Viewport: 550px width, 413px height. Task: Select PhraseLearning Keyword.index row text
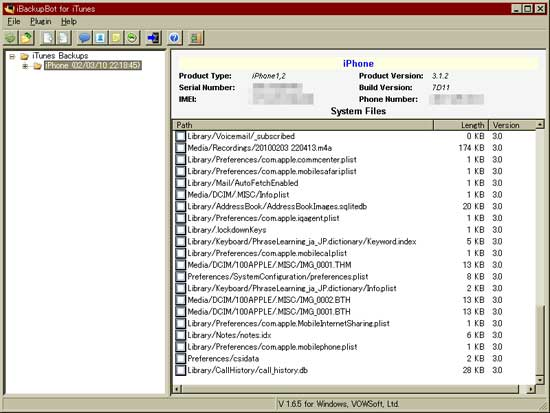(302, 242)
